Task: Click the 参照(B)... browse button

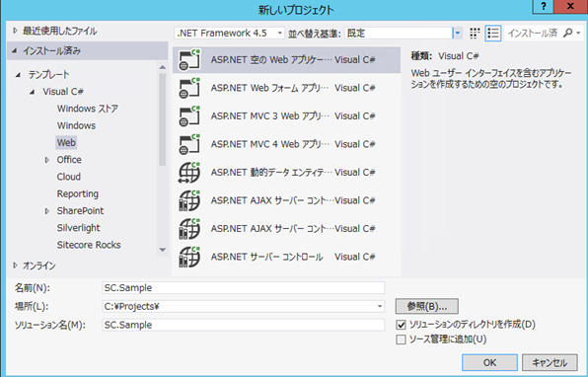Action: pyautogui.click(x=427, y=306)
